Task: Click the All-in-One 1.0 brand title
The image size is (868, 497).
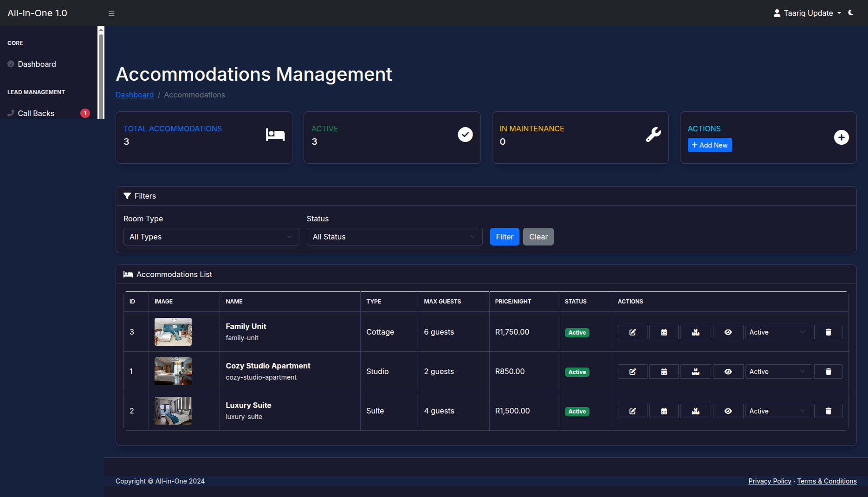Action: (37, 13)
